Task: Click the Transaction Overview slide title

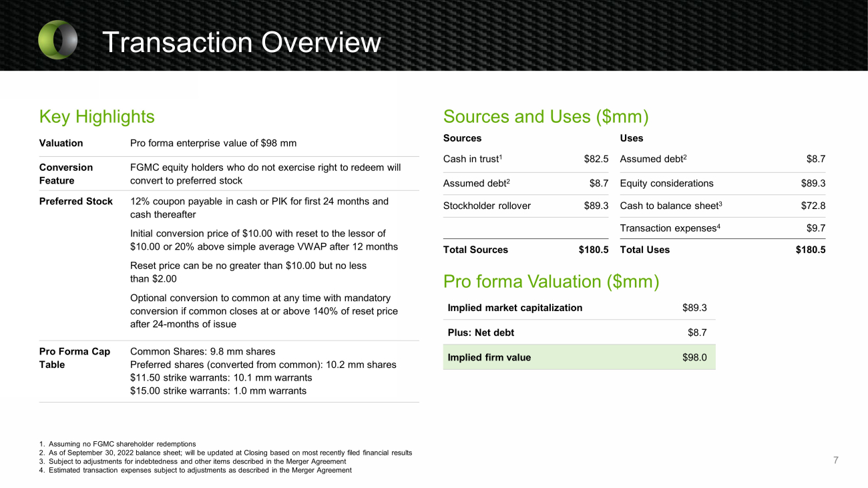Action: 241,43
